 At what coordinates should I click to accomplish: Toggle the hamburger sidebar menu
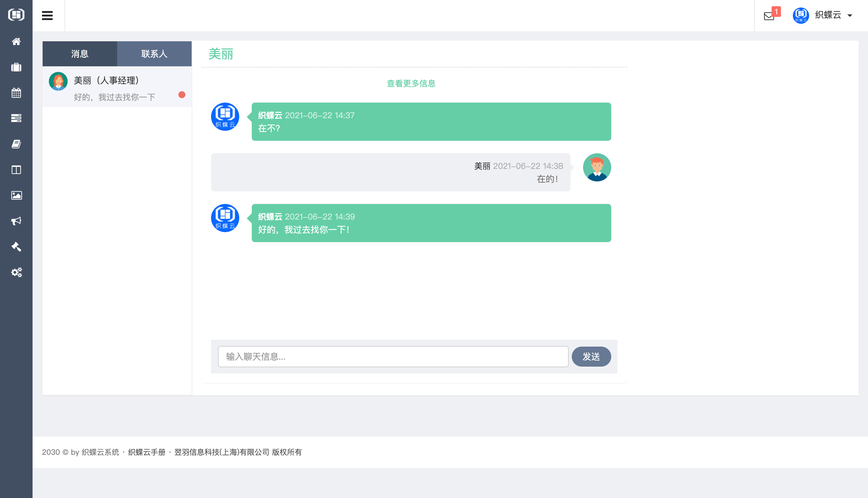click(x=47, y=15)
